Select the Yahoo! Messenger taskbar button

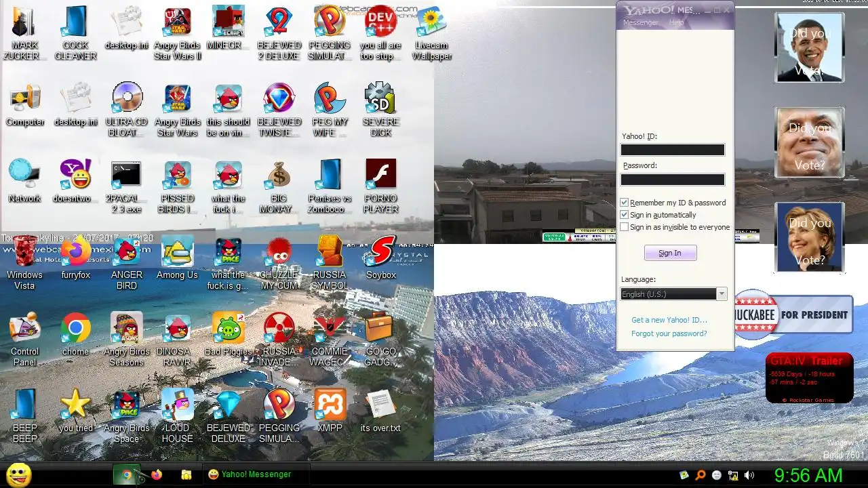click(256, 474)
